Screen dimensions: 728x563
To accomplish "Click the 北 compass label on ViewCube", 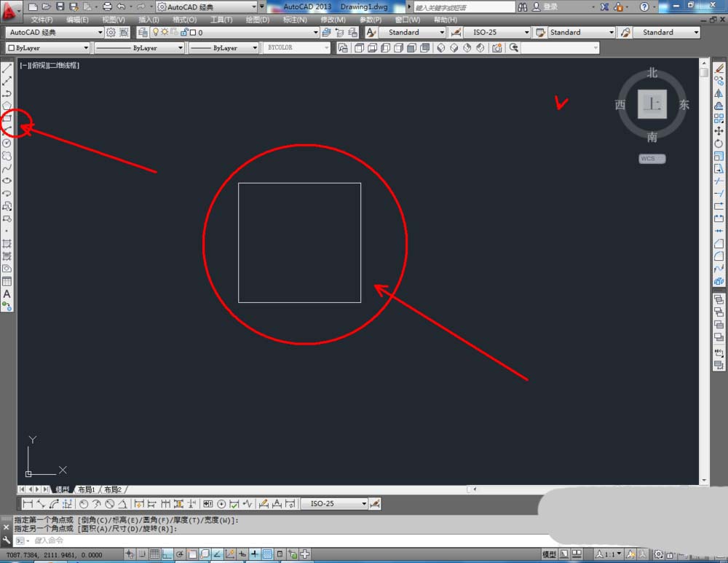I will (652, 72).
